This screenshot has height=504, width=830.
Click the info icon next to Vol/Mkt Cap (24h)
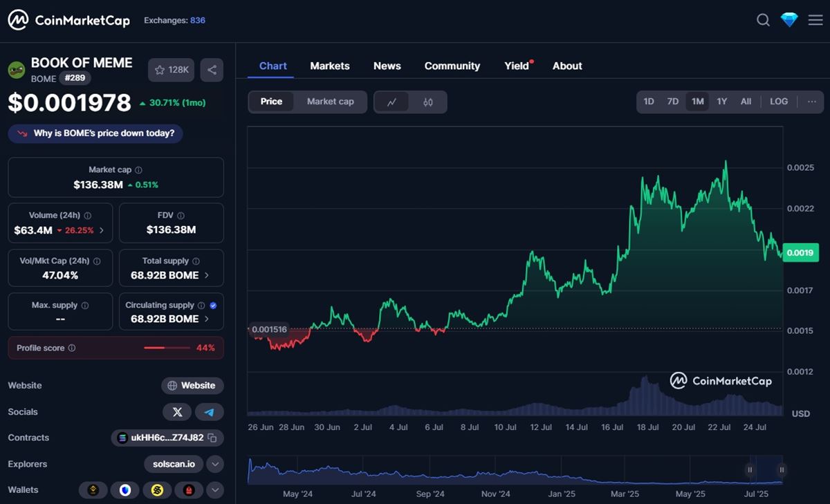coord(97,261)
